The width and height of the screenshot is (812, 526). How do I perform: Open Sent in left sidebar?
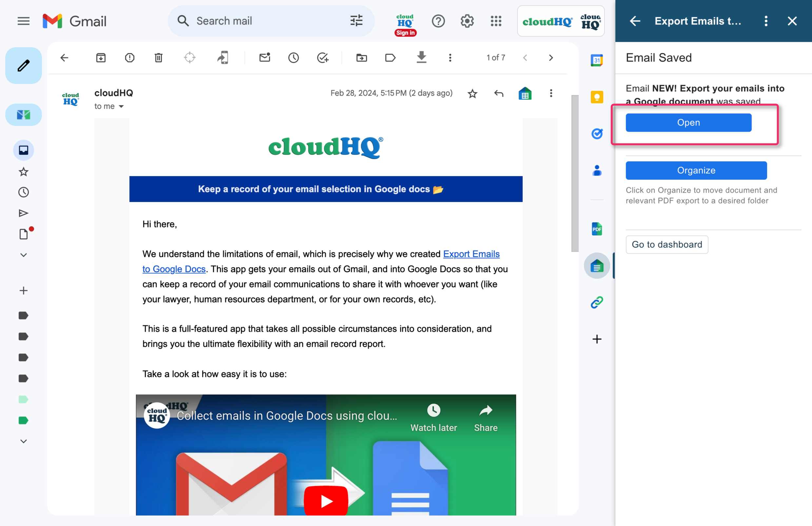click(24, 213)
